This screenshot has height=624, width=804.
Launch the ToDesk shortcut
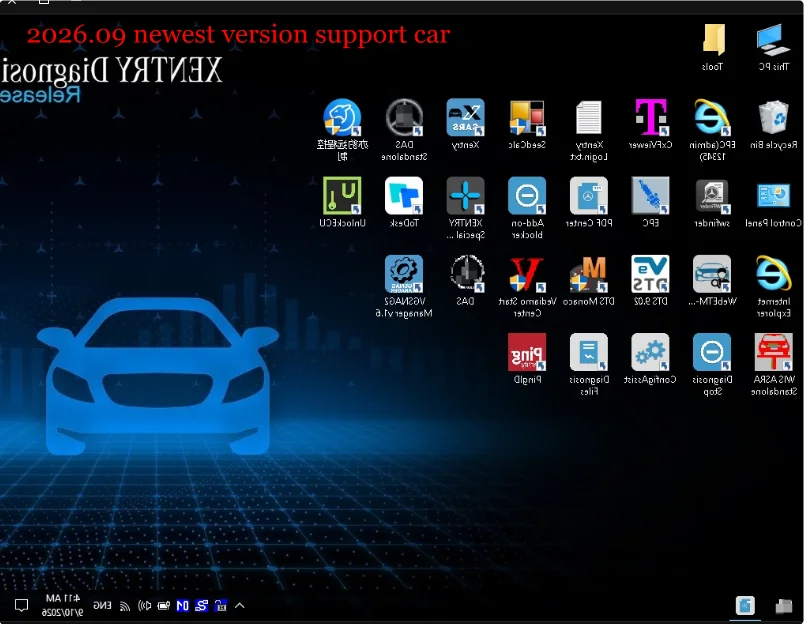(404, 203)
